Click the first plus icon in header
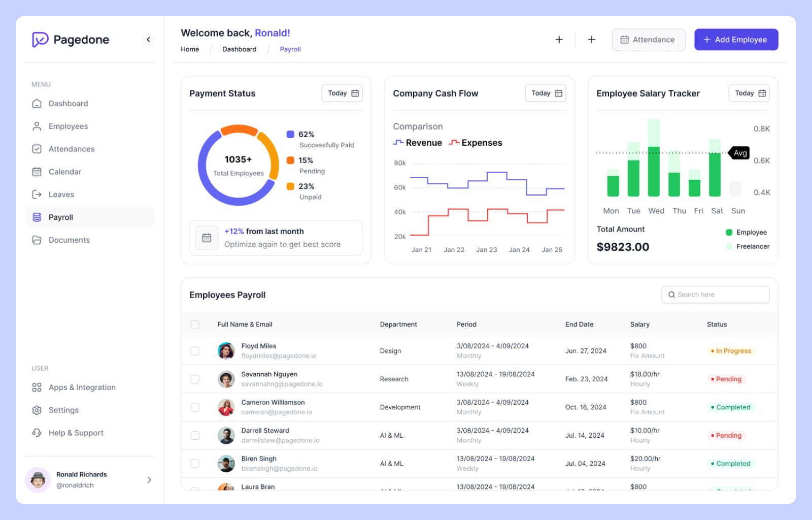This screenshot has width=812, height=520. tap(559, 40)
